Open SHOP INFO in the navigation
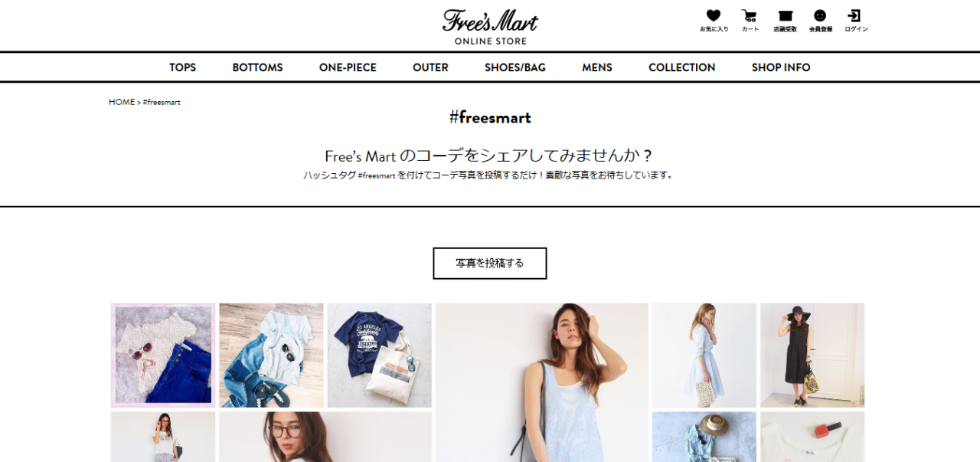Viewport: 980px width, 462px height. pos(781,67)
